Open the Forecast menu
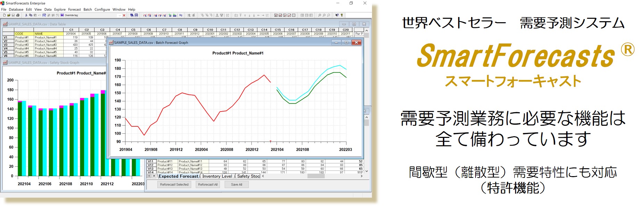This screenshot has height=206, width=644. pos(74,9)
